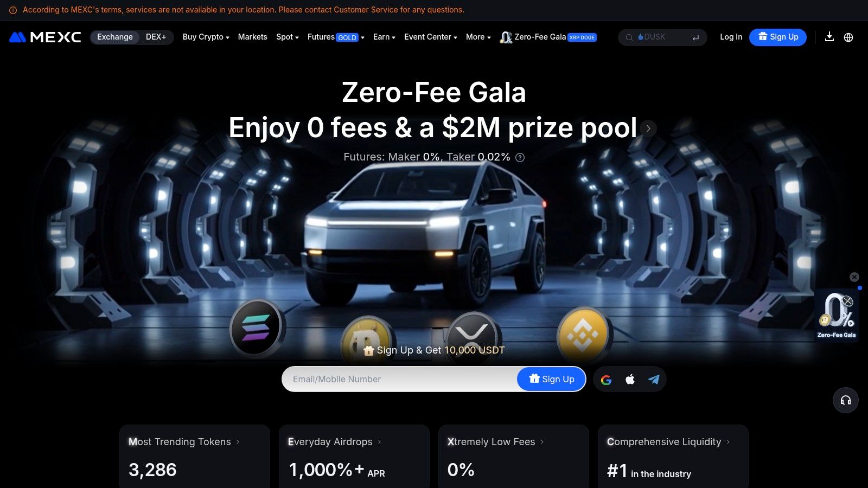The width and height of the screenshot is (868, 488).
Task: Open the globe language selector
Action: click(848, 37)
